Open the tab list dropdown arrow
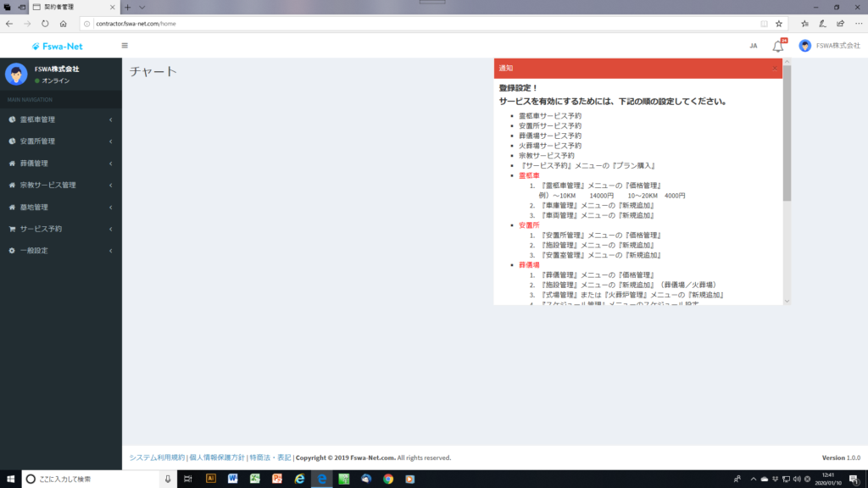Screen dimensions: 868x488 (x=142, y=7)
